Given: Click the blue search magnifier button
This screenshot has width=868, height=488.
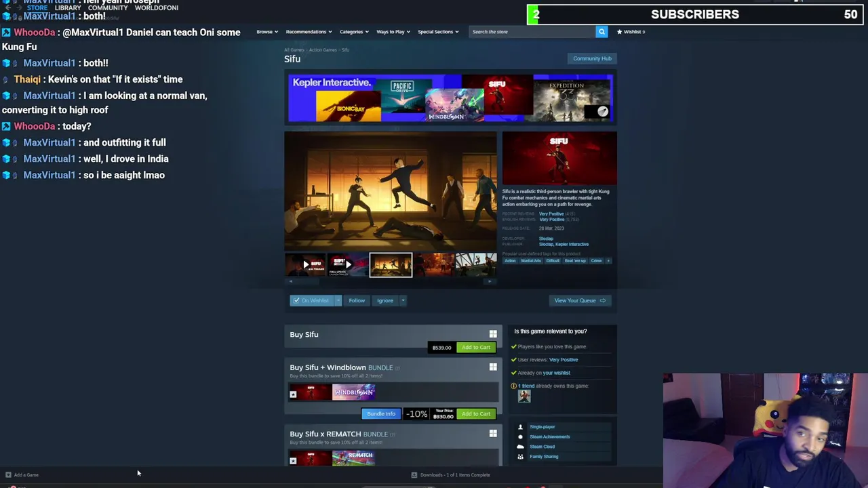Looking at the screenshot, I should tap(601, 32).
